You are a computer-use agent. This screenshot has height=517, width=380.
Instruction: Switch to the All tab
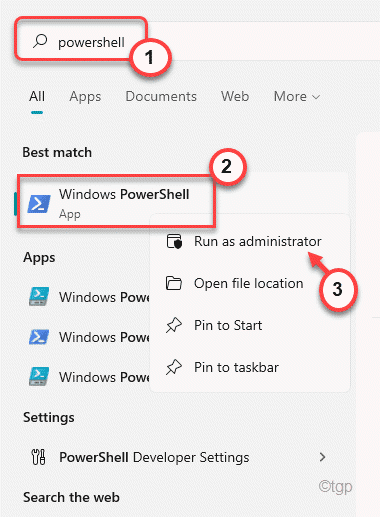[x=37, y=97]
